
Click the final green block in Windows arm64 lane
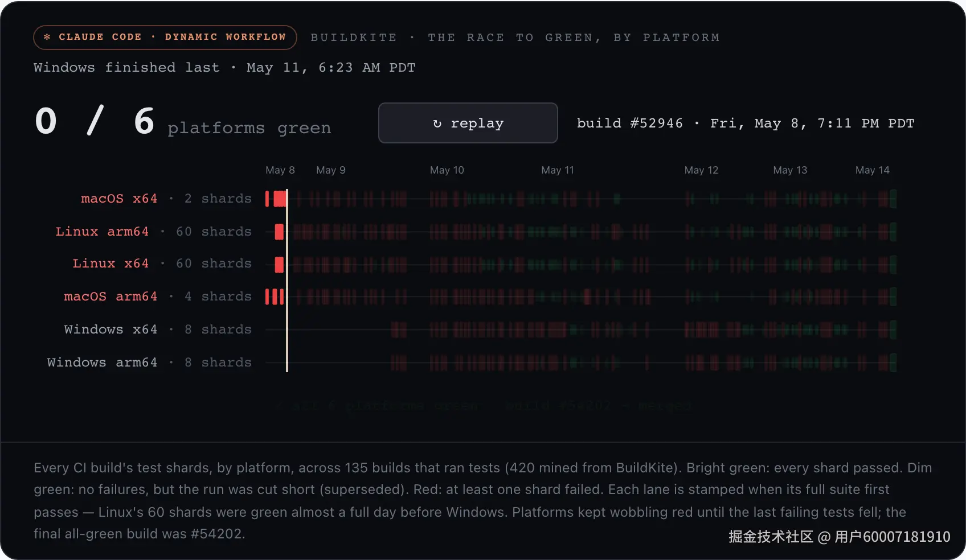(x=893, y=363)
